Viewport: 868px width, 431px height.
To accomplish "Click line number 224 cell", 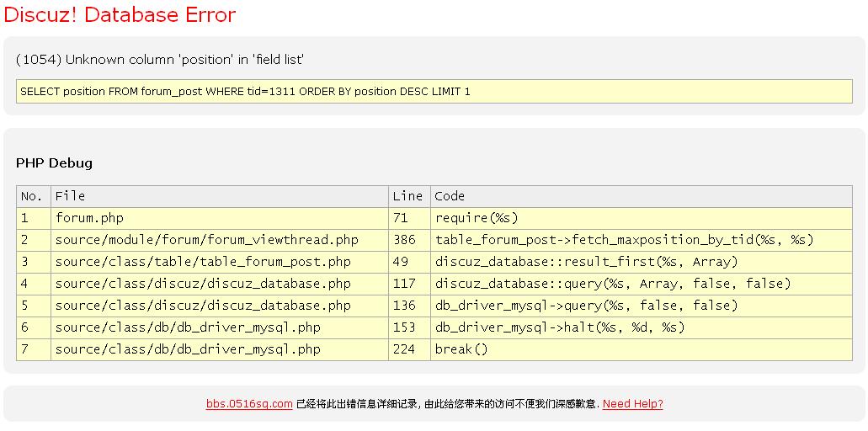I will pyautogui.click(x=404, y=349).
